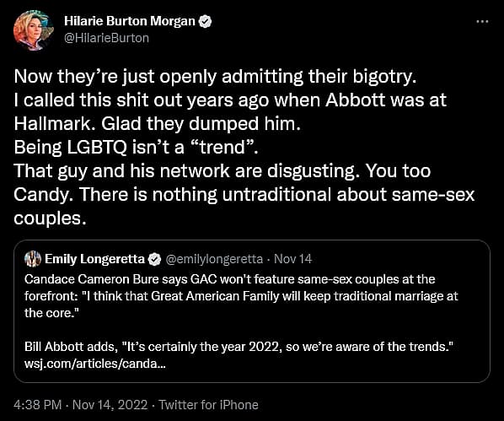Click the verified badge next to Emily Longeretta
The image size is (504, 421).
(x=154, y=259)
